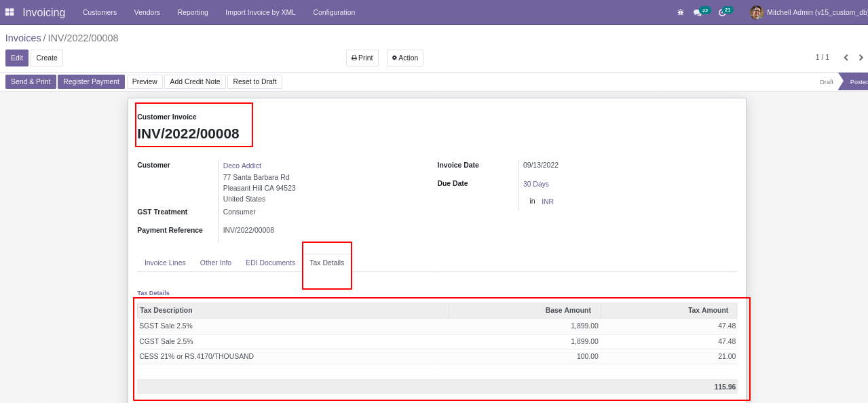Click Register Payment button
This screenshot has height=403, width=868.
[91, 81]
